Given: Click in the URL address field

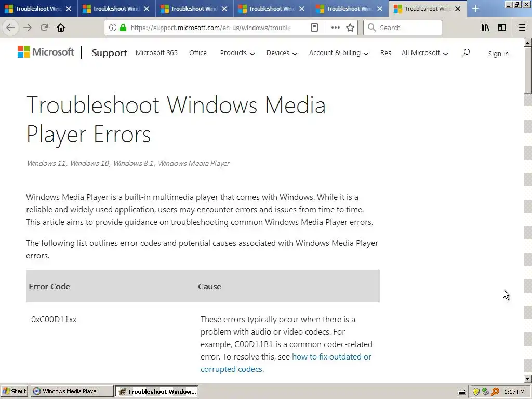Looking at the screenshot, I should 210,28.
